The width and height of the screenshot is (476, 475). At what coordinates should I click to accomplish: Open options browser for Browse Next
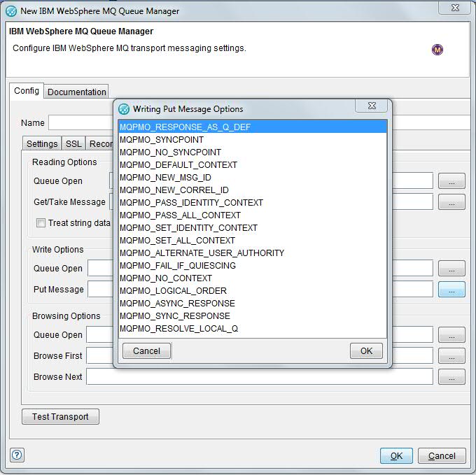451,377
